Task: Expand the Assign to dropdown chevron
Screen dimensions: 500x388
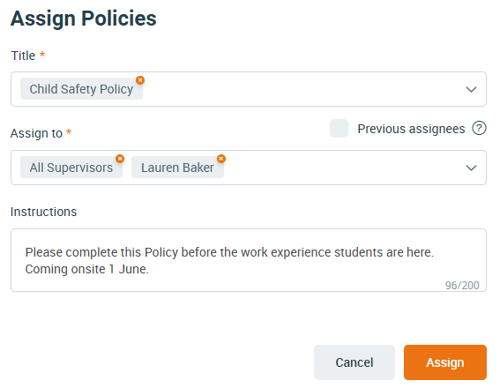Action: [471, 168]
